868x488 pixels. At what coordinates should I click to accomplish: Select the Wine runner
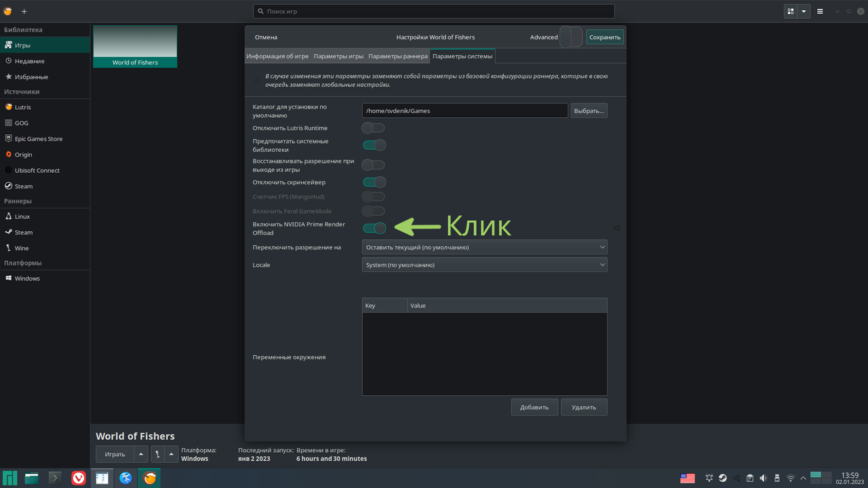pos(45,248)
